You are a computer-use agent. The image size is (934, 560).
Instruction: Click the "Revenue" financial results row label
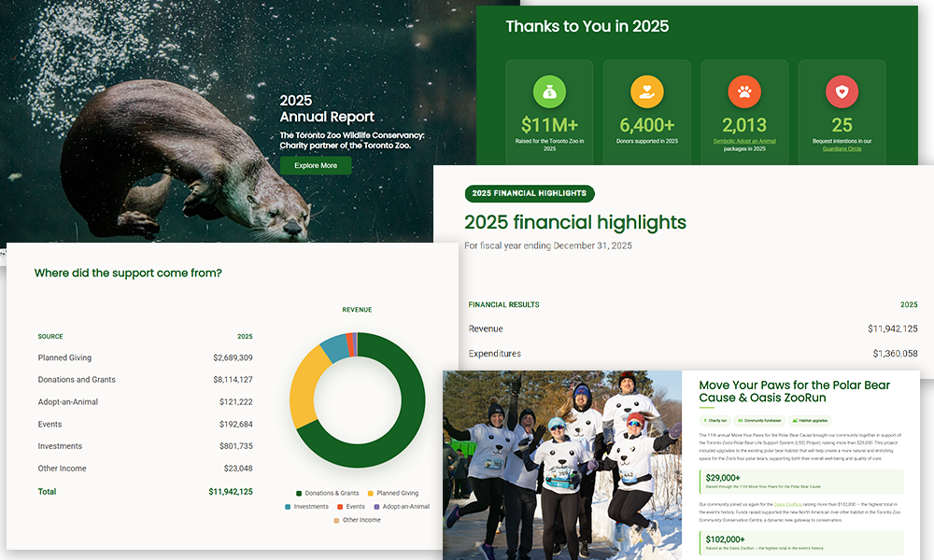[x=486, y=329]
